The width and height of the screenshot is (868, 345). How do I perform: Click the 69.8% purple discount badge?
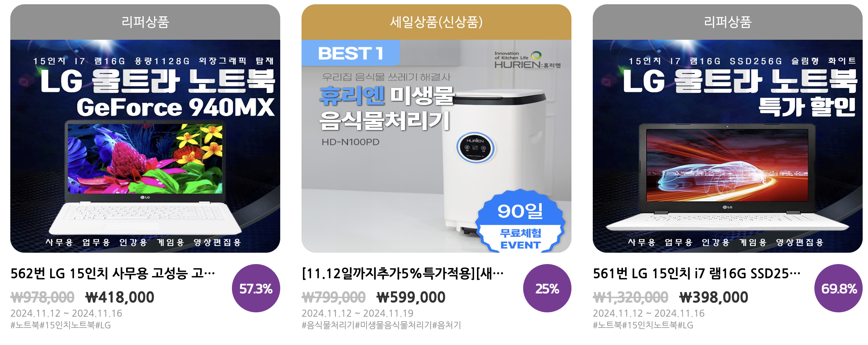839,288
